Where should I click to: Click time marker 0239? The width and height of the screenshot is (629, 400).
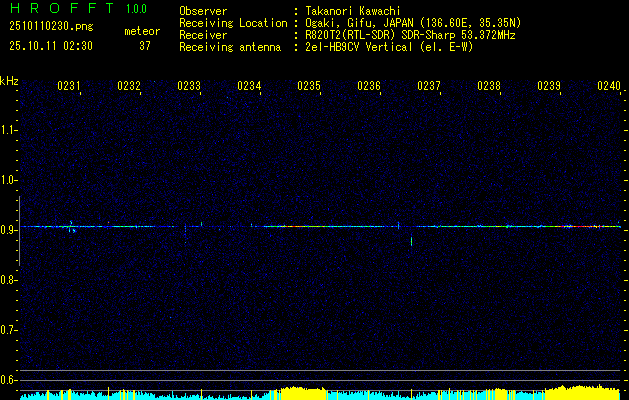(549, 86)
